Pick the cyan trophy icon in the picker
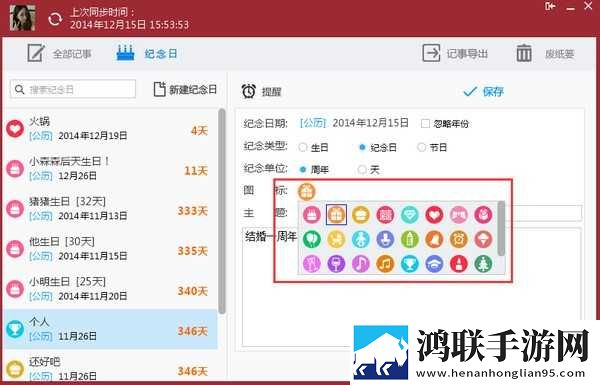The image size is (600, 385). 409,264
